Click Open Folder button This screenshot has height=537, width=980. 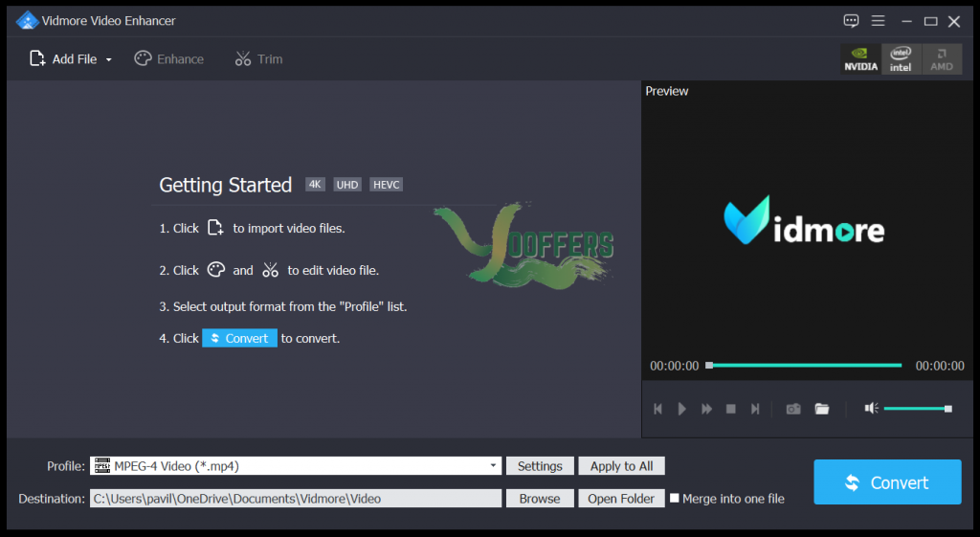pos(621,499)
